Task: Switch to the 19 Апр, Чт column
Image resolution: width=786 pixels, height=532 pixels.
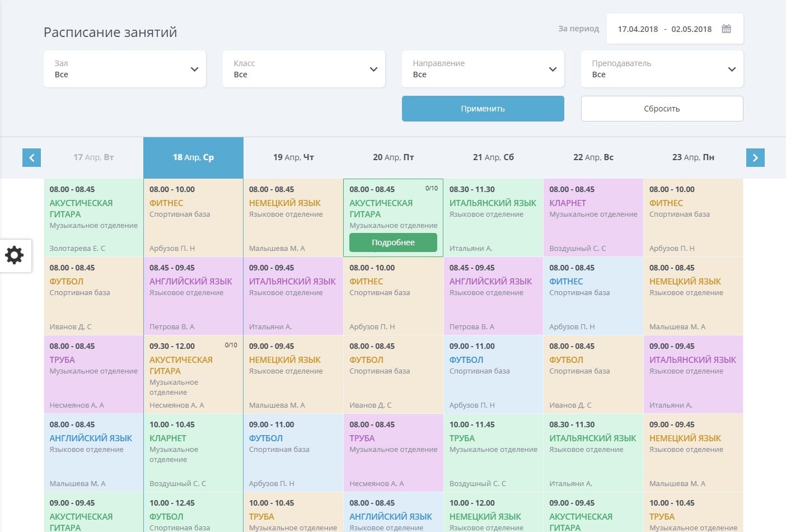Action: click(293, 157)
